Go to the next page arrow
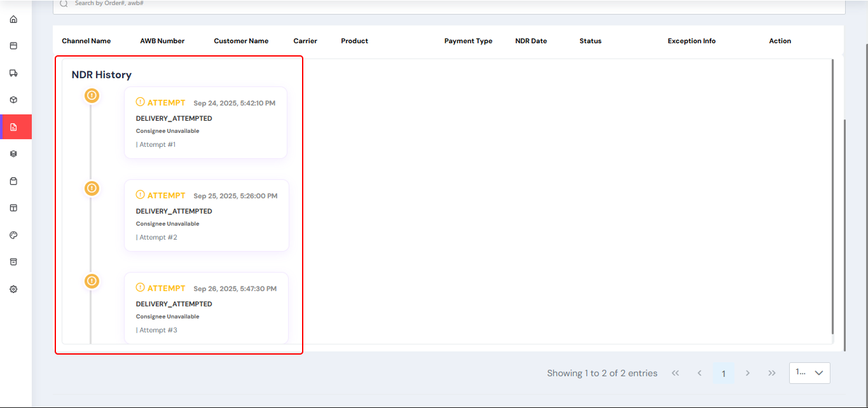 748,373
